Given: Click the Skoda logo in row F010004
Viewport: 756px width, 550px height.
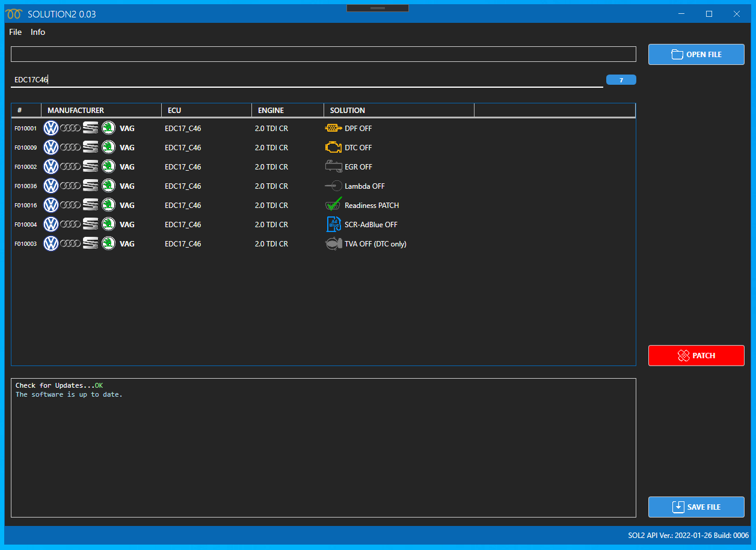Looking at the screenshot, I should point(108,224).
